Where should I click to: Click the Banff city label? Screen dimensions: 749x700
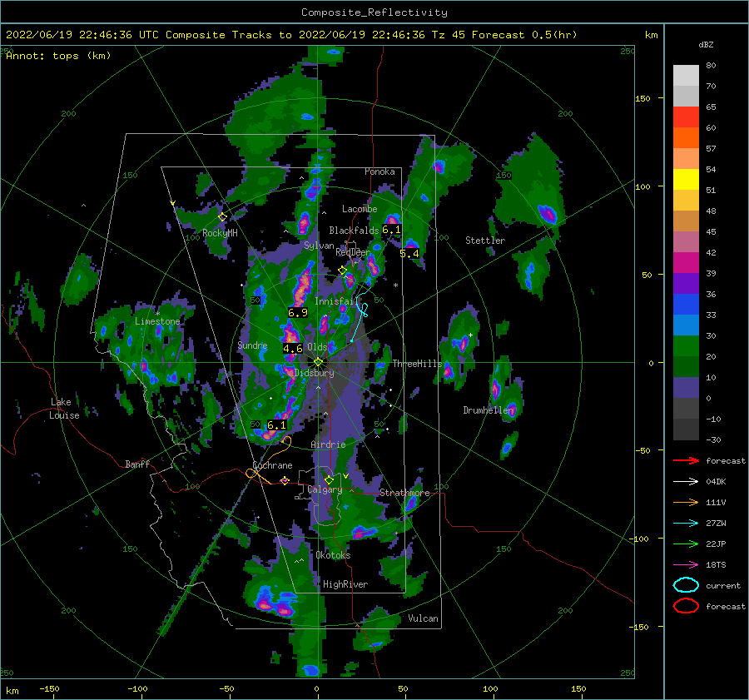tap(137, 464)
